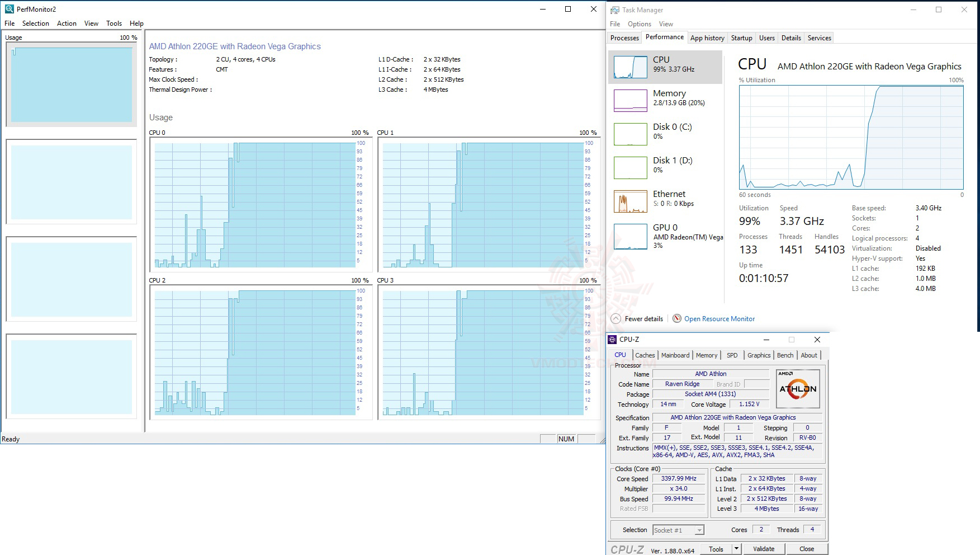The width and height of the screenshot is (980, 555).
Task: Select the Memory graph thumbnail in Task Manager
Action: pyautogui.click(x=631, y=101)
